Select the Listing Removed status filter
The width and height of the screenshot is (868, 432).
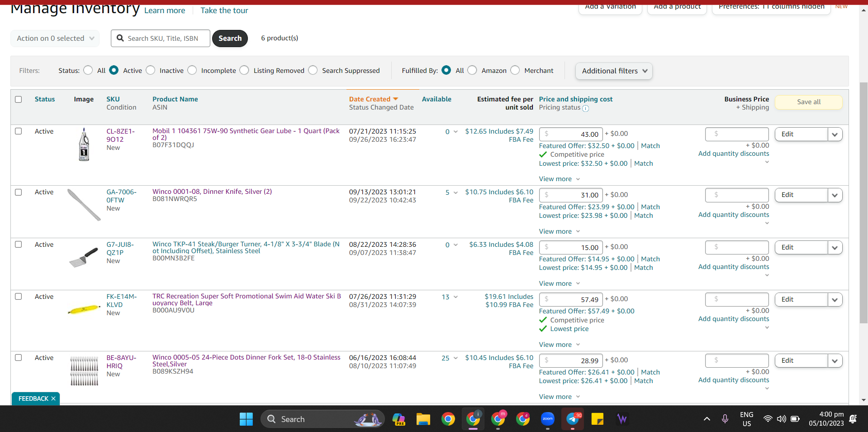click(x=244, y=70)
